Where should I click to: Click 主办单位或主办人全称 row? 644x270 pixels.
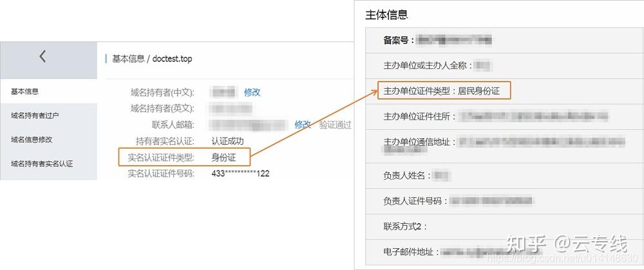pos(504,66)
